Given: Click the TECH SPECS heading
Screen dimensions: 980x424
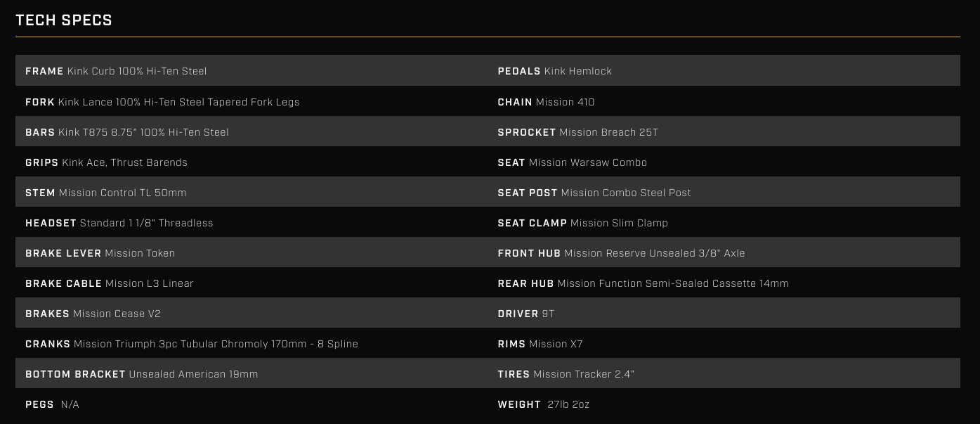Looking at the screenshot, I should (64, 20).
